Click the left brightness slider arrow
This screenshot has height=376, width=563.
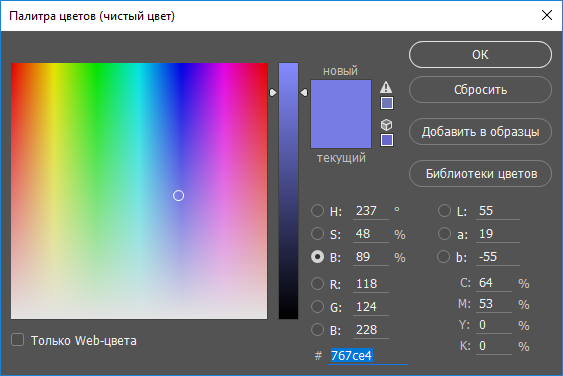tap(273, 93)
